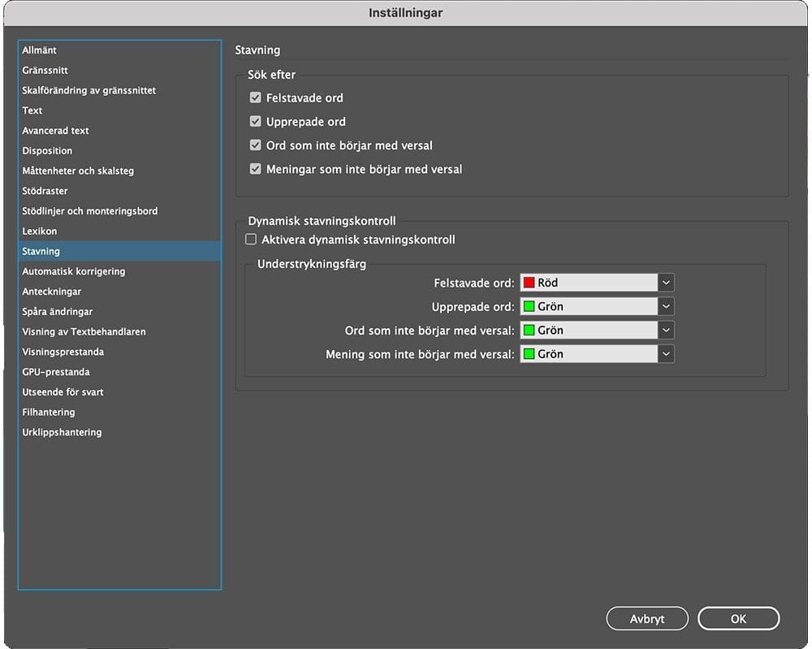Open Avancerad text settings
This screenshot has width=812, height=649.
point(119,131)
